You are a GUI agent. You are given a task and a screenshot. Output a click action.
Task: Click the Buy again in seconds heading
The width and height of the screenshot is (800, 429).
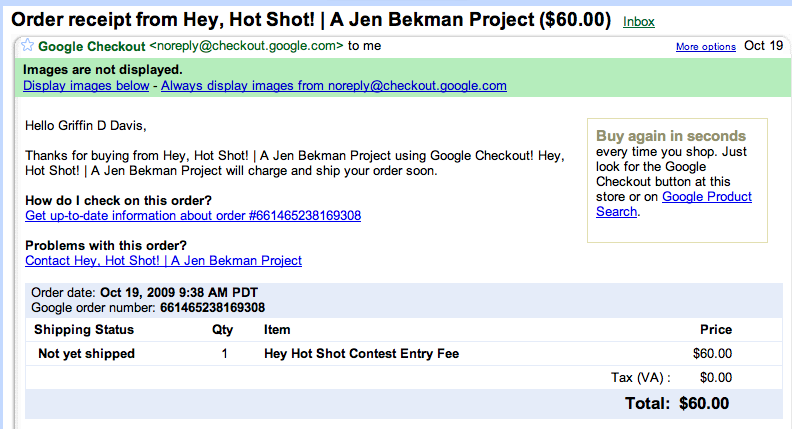pyautogui.click(x=671, y=136)
